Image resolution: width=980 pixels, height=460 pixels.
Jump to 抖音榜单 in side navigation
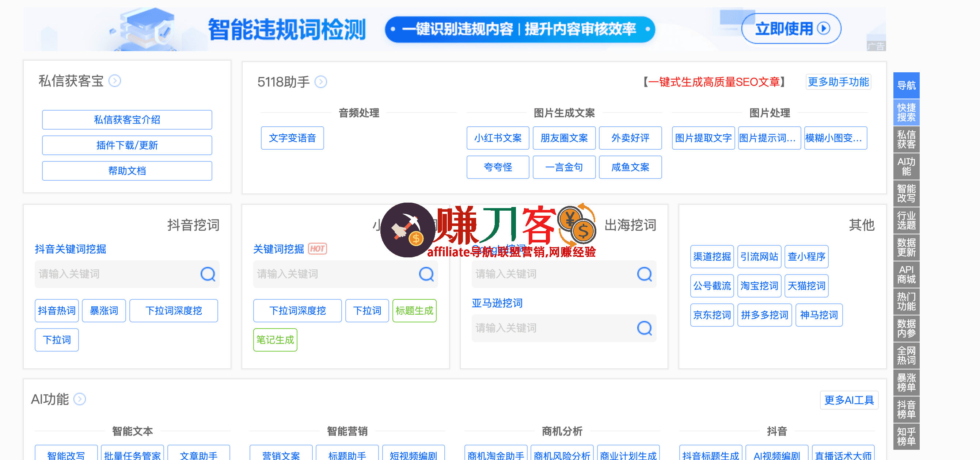(x=906, y=410)
